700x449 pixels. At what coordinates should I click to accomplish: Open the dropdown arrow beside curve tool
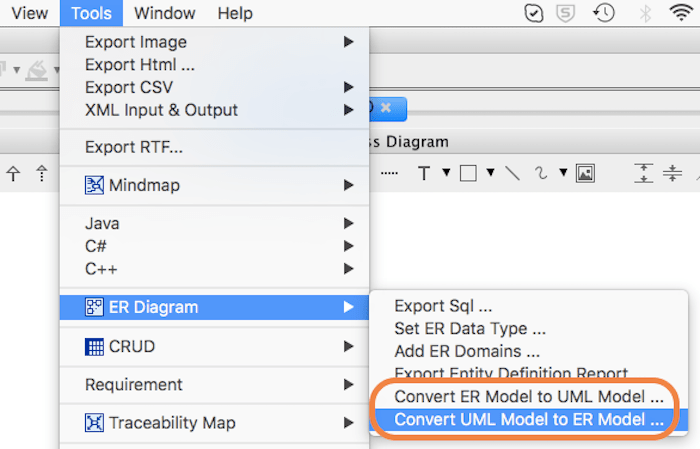pos(561,173)
